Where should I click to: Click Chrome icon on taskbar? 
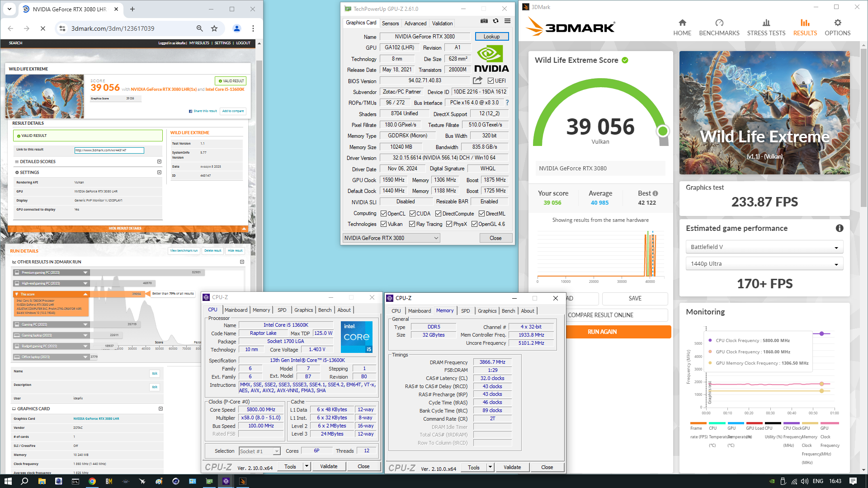tap(92, 481)
